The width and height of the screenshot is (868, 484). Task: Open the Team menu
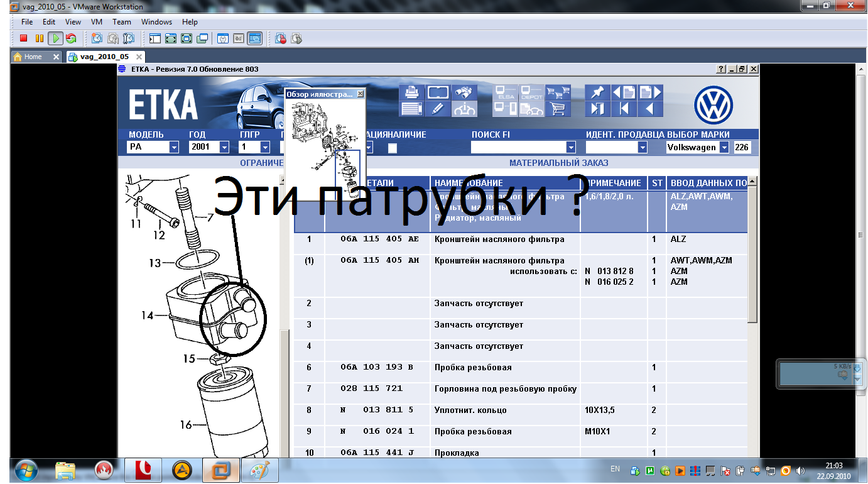click(122, 22)
